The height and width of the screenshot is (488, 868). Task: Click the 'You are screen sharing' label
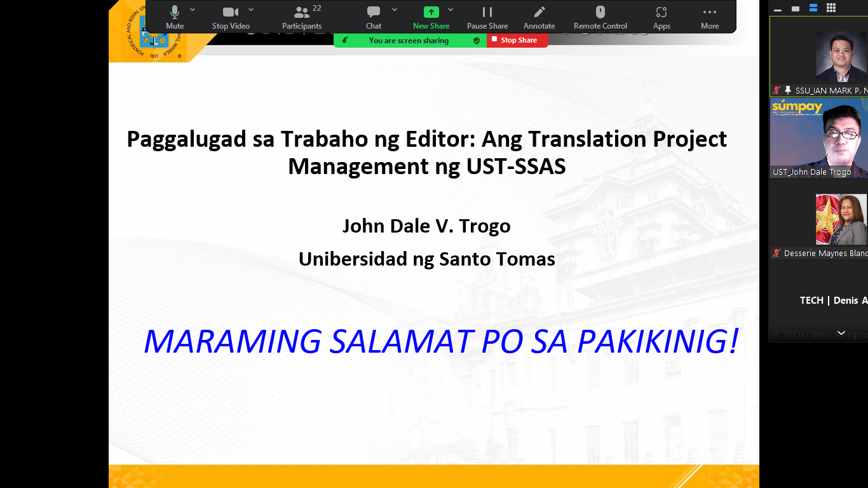pos(409,41)
